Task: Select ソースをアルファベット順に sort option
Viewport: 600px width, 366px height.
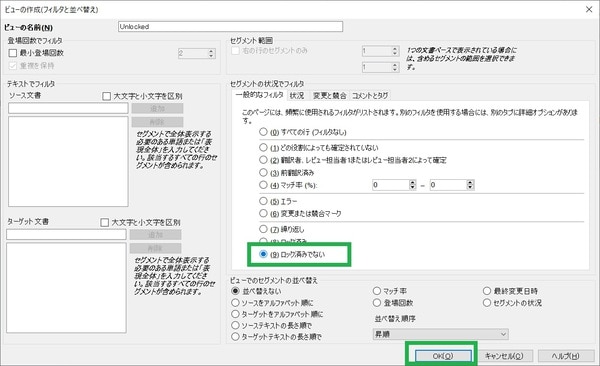Action: tap(235, 302)
